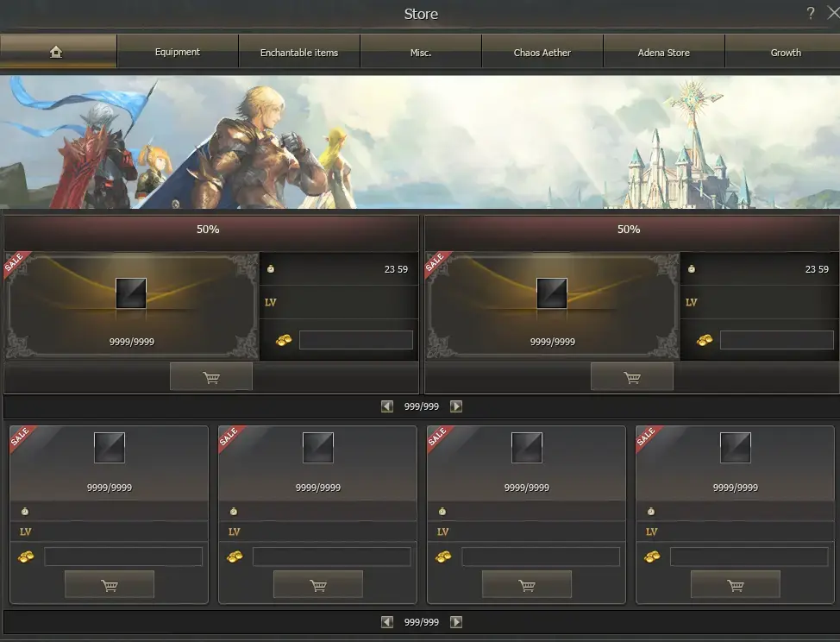
Task: Open the Adena Store tab
Action: tap(664, 52)
